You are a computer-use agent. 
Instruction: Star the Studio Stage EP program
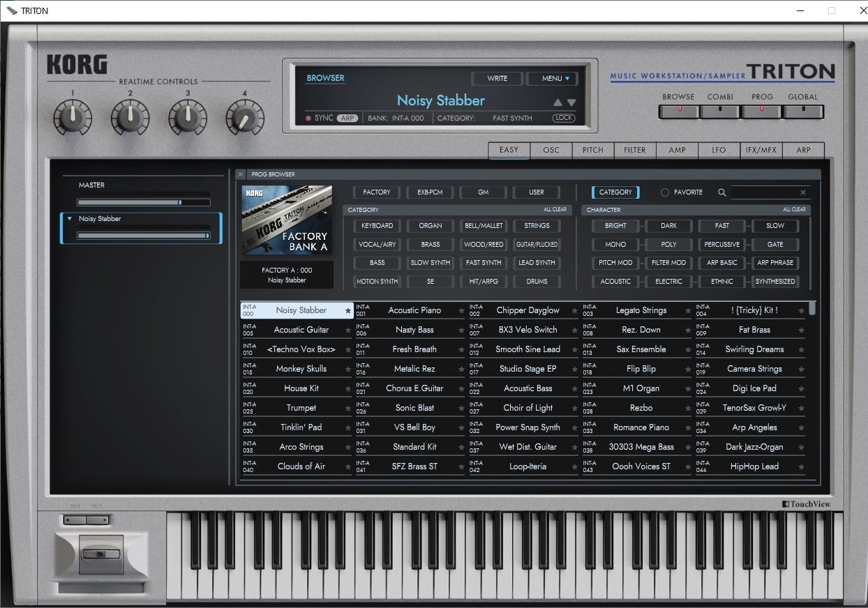(575, 370)
